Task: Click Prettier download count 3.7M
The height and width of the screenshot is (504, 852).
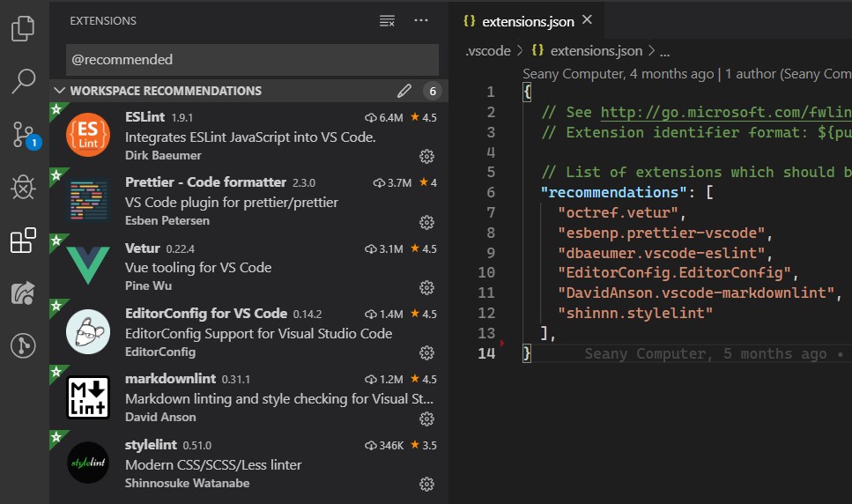Action: point(392,182)
